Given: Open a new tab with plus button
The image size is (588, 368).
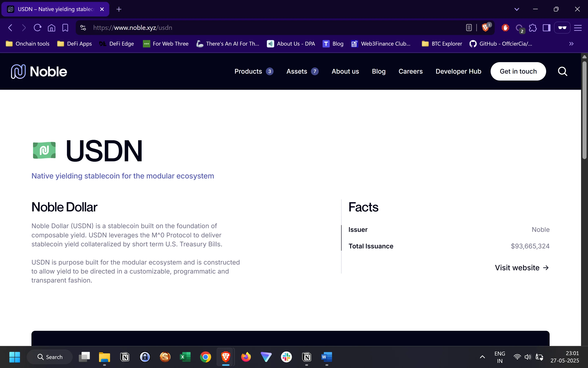Looking at the screenshot, I should coord(119,9).
